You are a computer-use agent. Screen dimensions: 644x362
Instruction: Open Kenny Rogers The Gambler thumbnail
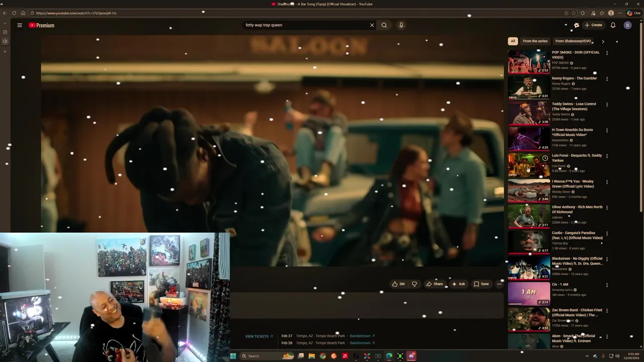tap(529, 87)
